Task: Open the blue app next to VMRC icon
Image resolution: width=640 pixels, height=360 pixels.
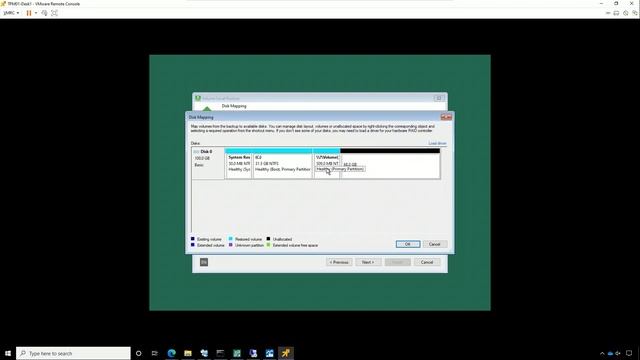Action: pyautogui.click(x=269, y=353)
